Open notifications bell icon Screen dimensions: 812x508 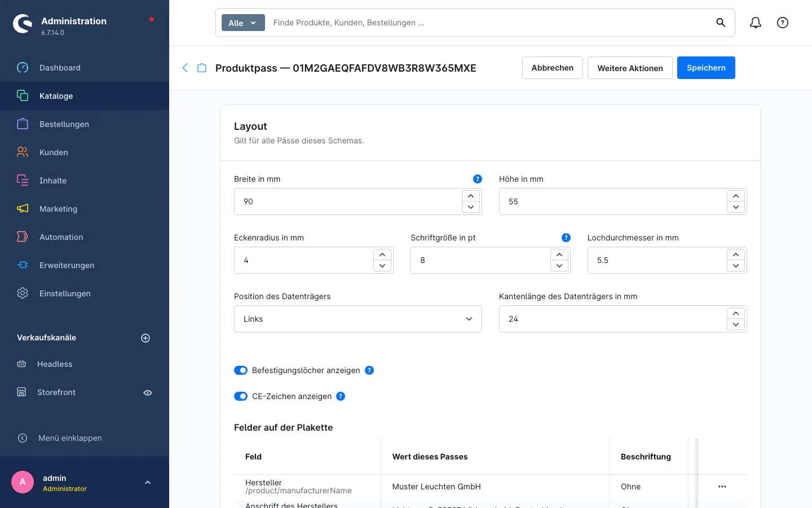pyautogui.click(x=756, y=23)
